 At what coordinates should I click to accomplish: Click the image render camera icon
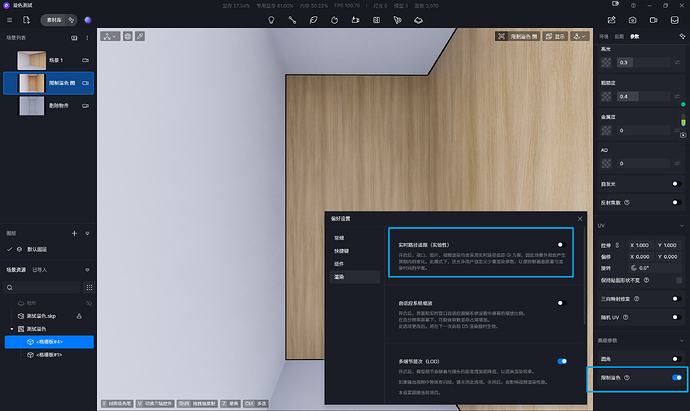[x=632, y=20]
